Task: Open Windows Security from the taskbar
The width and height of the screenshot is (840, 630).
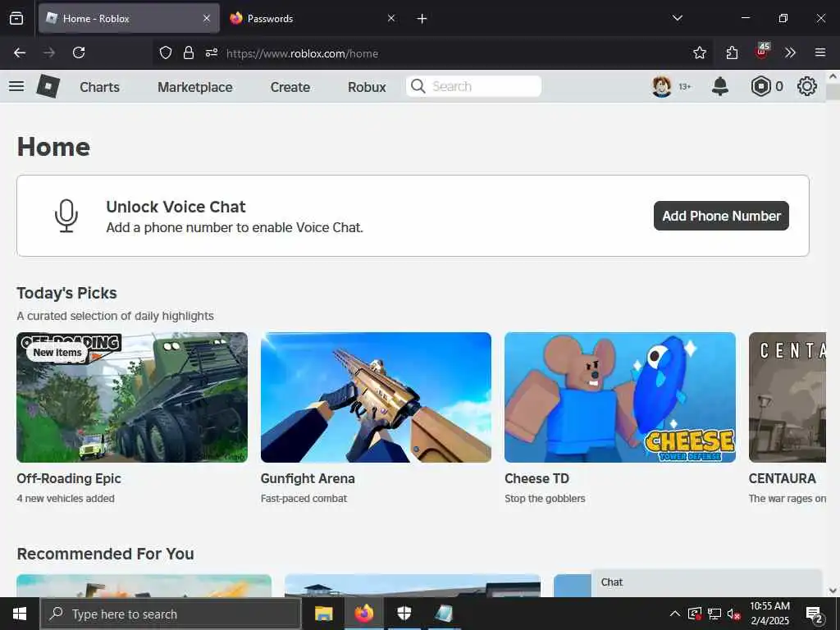Action: 404,614
